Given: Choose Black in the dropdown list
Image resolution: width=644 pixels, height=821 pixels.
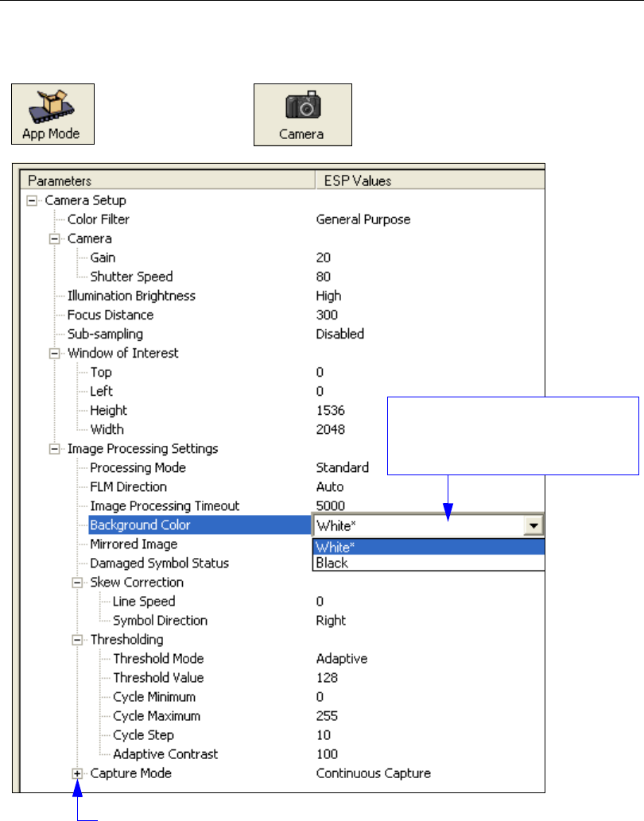Looking at the screenshot, I should pyautogui.click(x=429, y=563).
